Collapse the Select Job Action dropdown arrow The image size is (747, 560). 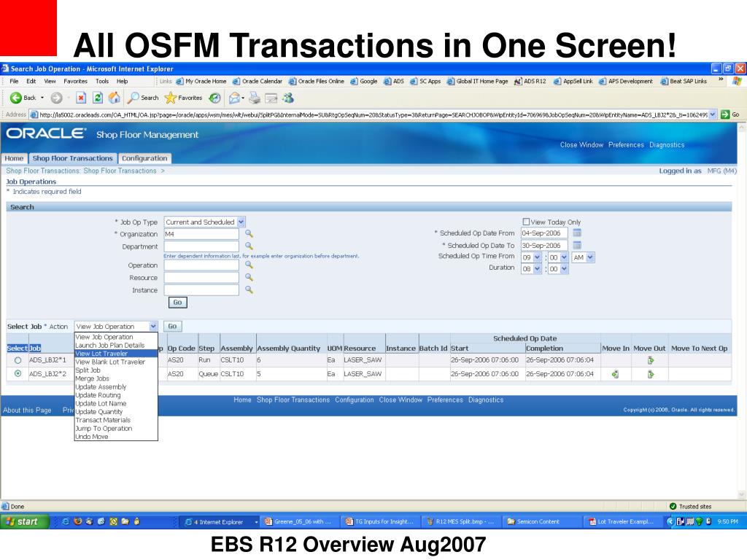click(153, 326)
